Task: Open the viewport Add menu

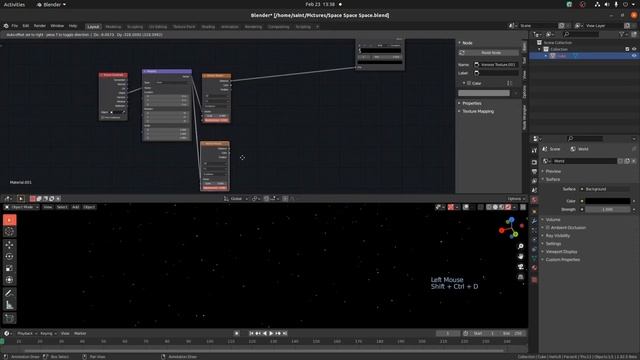Action: [76, 207]
